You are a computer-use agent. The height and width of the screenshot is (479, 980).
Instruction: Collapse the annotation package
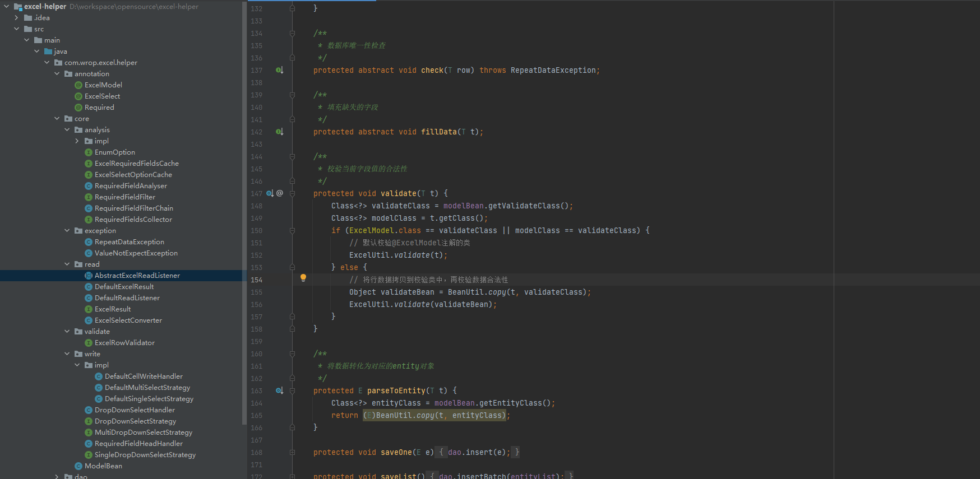[57, 74]
